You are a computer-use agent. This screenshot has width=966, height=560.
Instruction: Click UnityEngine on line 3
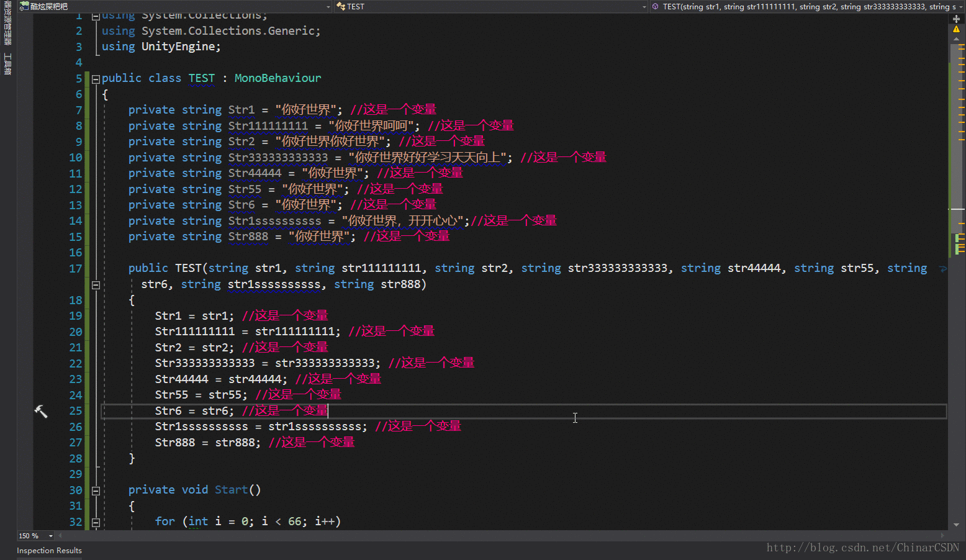click(x=179, y=47)
